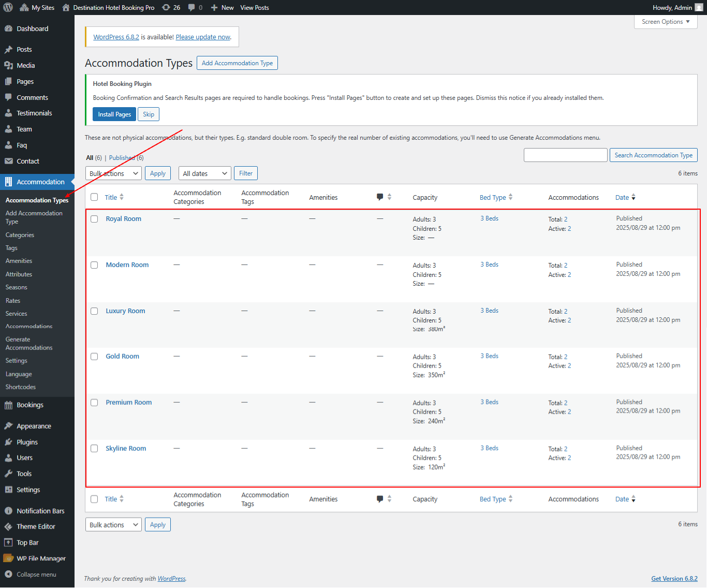The height and width of the screenshot is (588, 707).
Task: Check the Modern Room row checkbox
Action: 94,265
